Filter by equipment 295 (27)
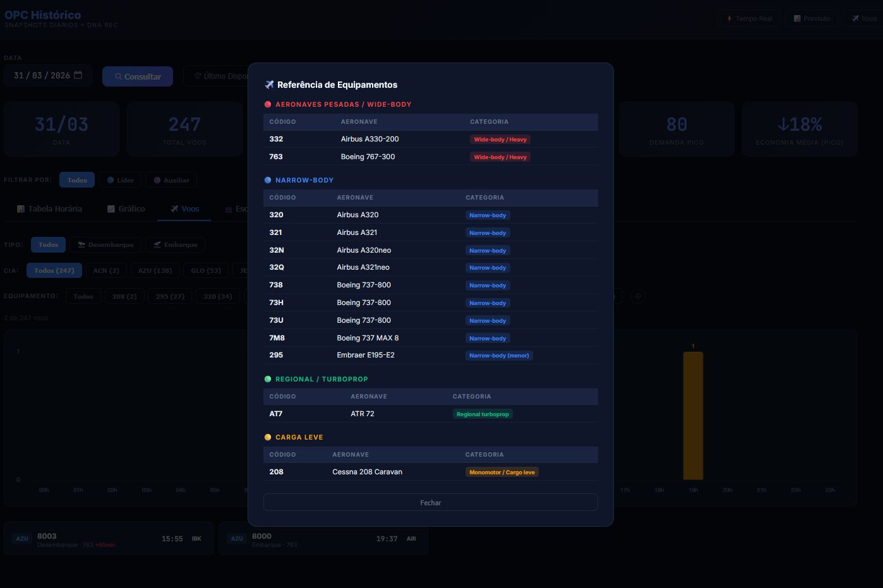 [x=170, y=296]
